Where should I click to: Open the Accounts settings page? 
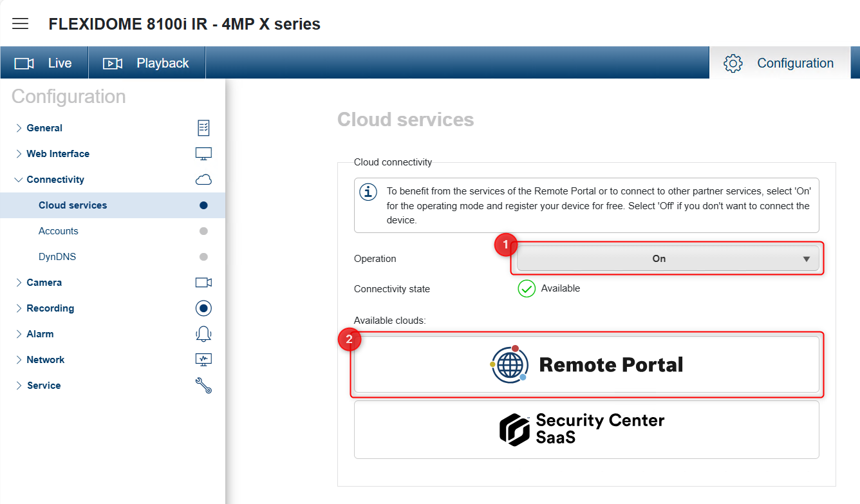59,231
